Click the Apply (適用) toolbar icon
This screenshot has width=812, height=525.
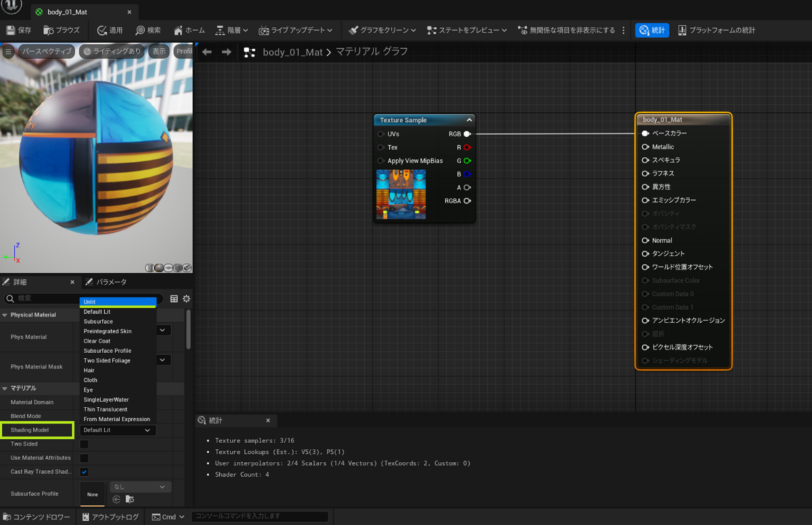coord(110,30)
